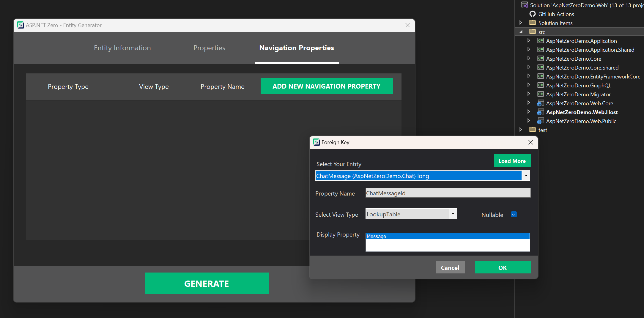
Task: Click the AspNetZeroDemo.GraphQL project icon
Action: pos(541,85)
